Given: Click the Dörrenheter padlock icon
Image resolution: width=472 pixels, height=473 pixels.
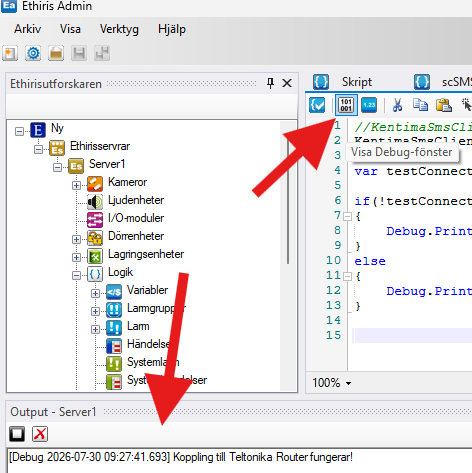Looking at the screenshot, I should (95, 238).
